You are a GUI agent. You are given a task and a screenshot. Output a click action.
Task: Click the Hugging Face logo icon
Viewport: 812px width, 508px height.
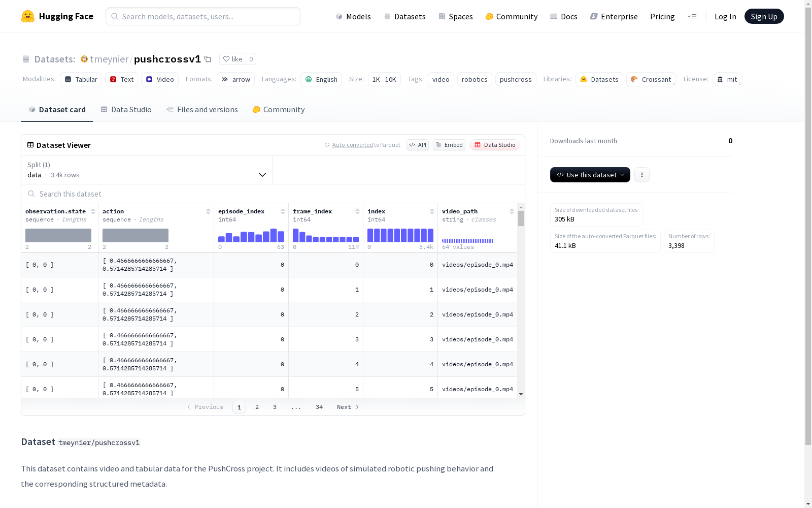click(28, 16)
